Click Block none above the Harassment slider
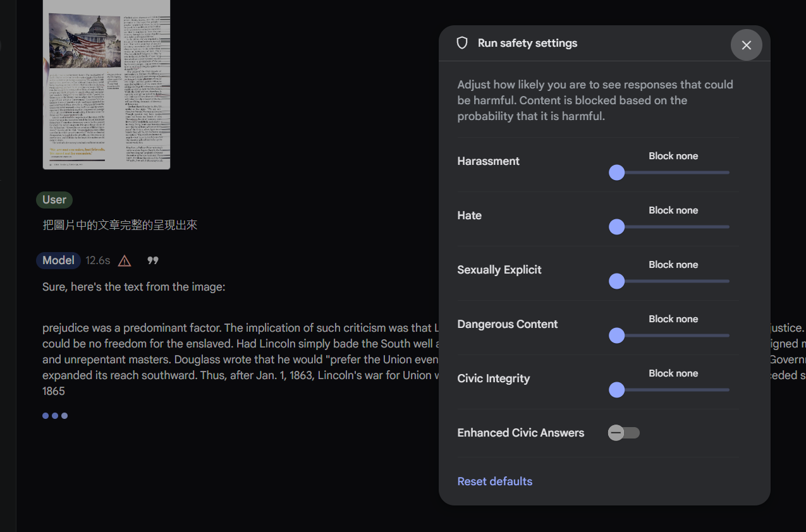This screenshot has height=532, width=806. coord(673,156)
